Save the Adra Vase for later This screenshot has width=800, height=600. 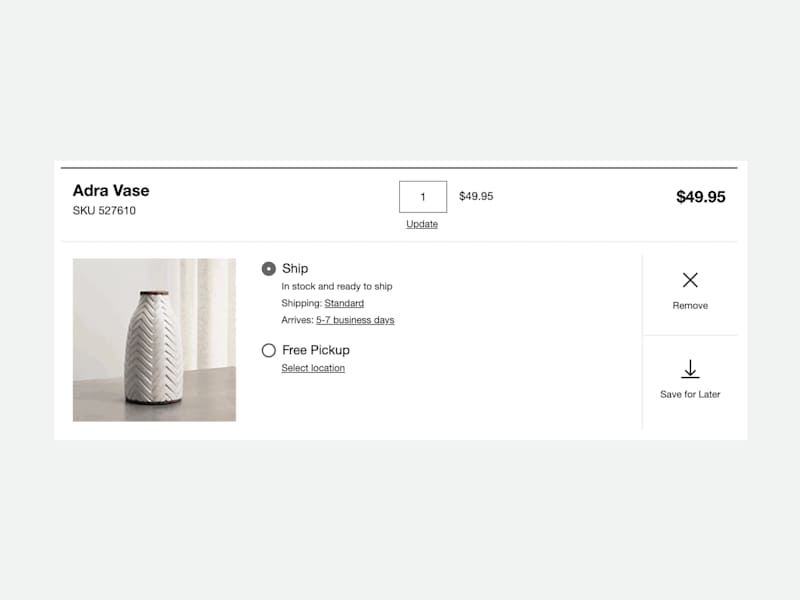[x=690, y=380]
